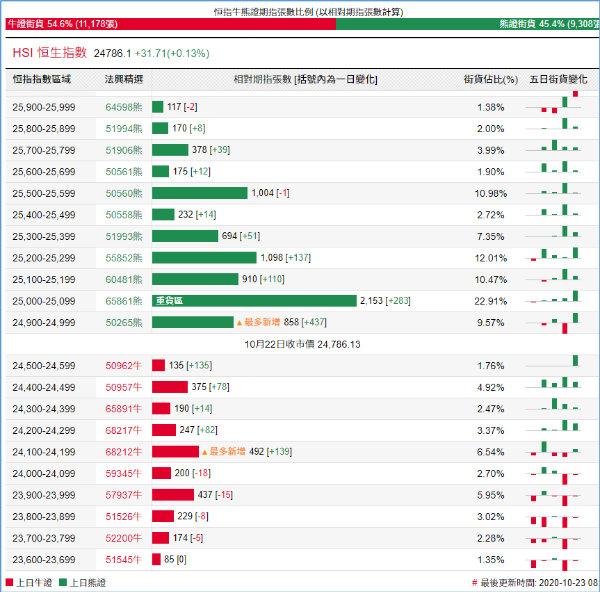Open bull warrant link 51526牛
Viewport: 600px width, 592px height.
click(124, 517)
